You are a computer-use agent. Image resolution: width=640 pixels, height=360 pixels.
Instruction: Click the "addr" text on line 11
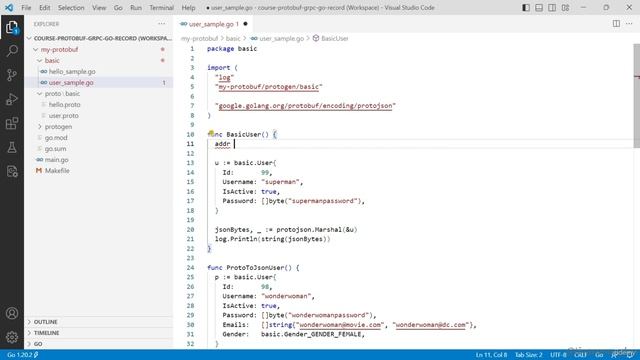(222, 144)
